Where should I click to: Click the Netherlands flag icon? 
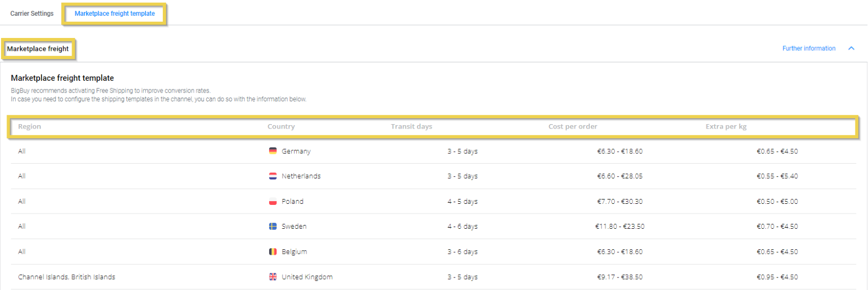pyautogui.click(x=273, y=176)
